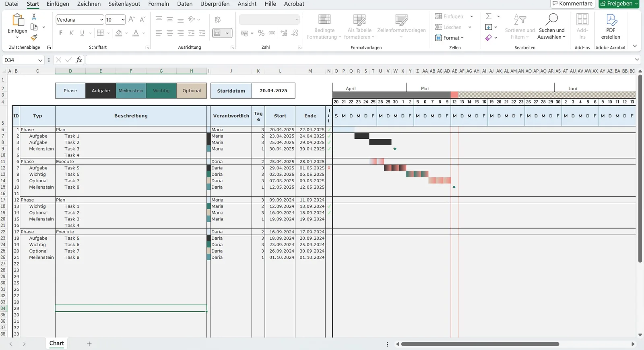Image resolution: width=644 pixels, height=350 pixels.
Task: Align text vertically to the middle
Action: click(170, 19)
